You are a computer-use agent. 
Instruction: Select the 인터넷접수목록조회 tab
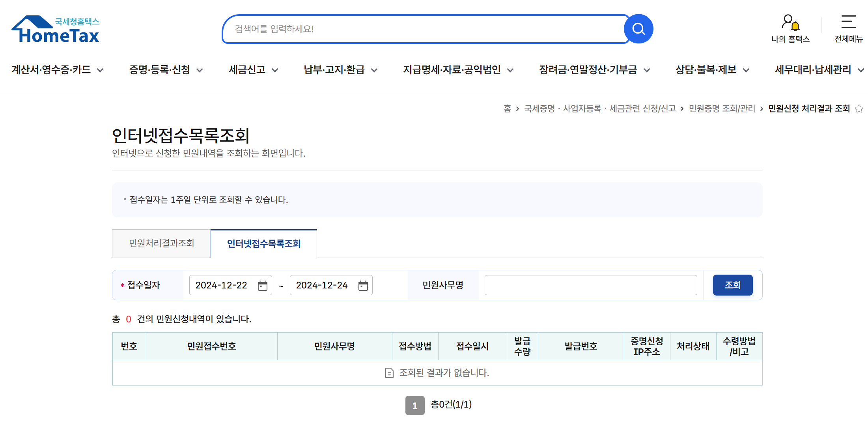pos(263,244)
